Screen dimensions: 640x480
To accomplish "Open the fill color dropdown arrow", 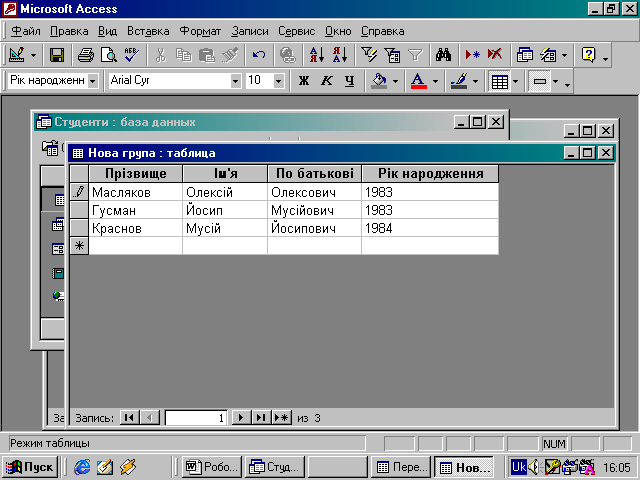I will pos(395,81).
